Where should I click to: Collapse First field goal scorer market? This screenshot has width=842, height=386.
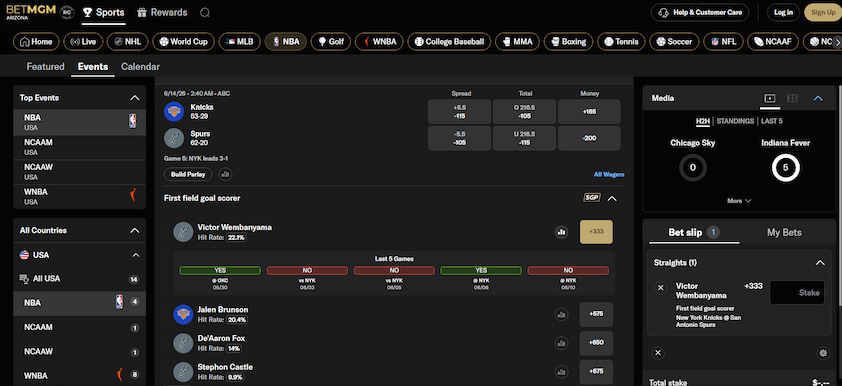(x=612, y=198)
